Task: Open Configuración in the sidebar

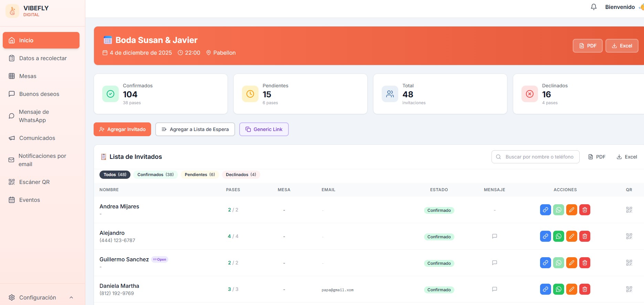Action: click(x=41, y=297)
